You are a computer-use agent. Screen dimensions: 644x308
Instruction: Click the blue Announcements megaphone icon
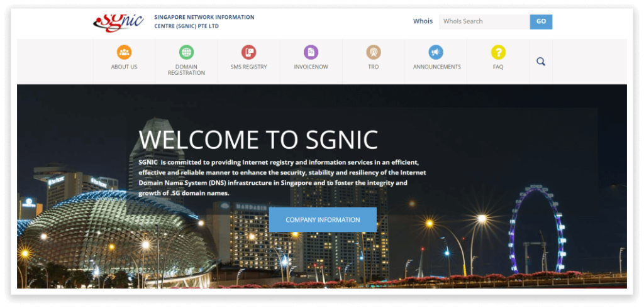coord(436,52)
